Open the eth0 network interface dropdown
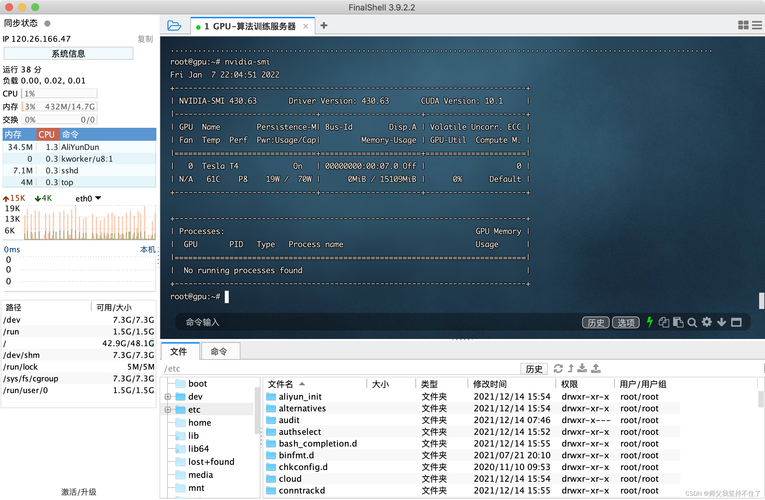765x500 pixels. (x=88, y=198)
